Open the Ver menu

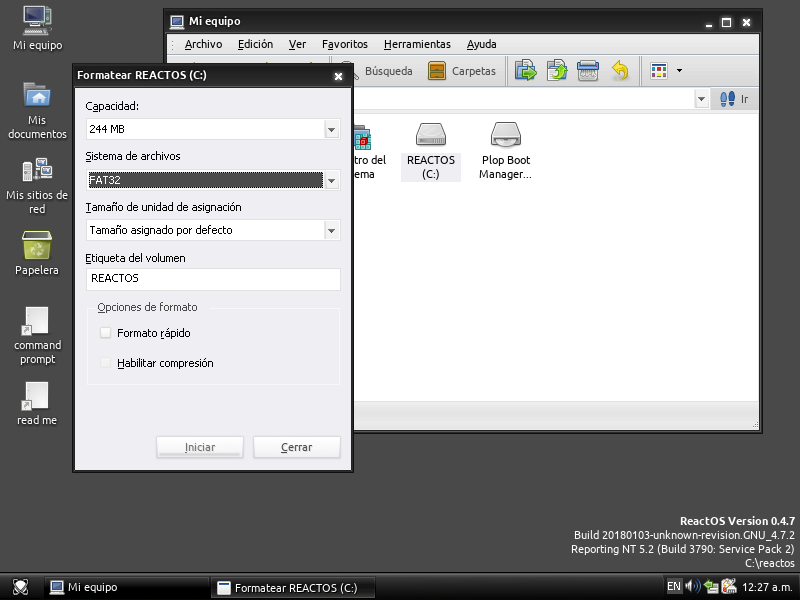[297, 44]
